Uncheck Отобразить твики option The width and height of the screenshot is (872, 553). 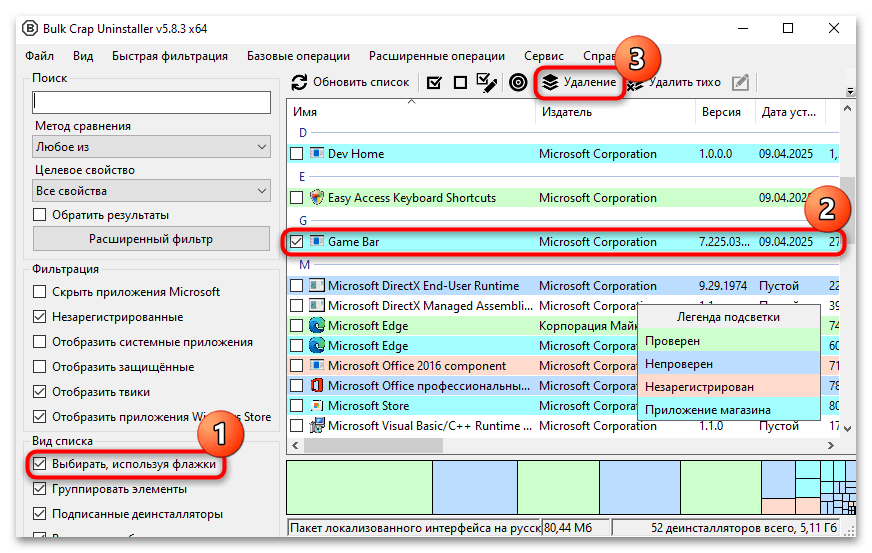pyautogui.click(x=39, y=392)
